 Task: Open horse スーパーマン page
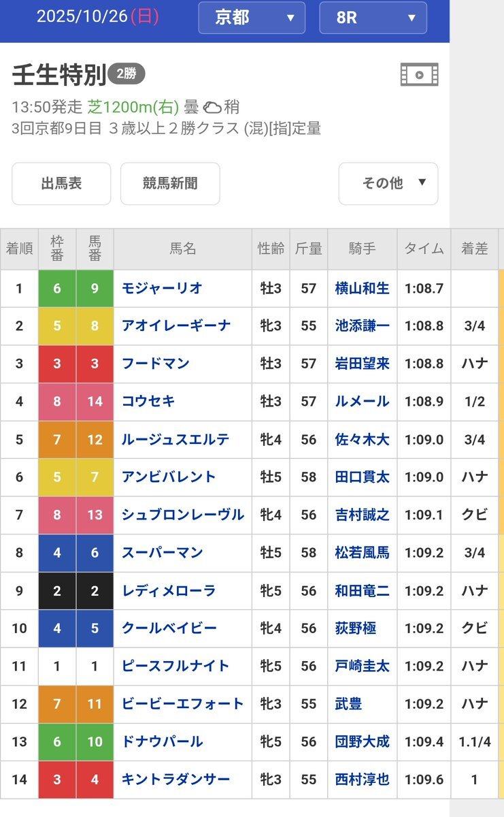coord(162,553)
